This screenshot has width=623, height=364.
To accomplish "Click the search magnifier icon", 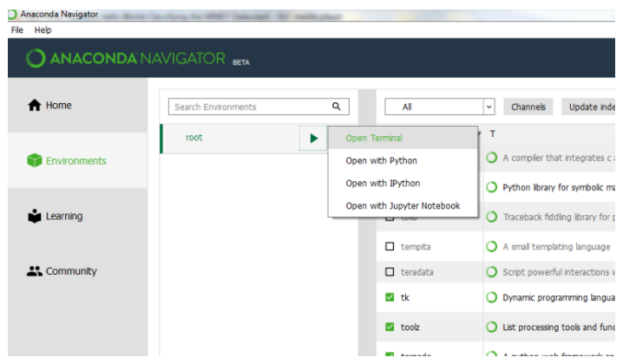I will [337, 107].
